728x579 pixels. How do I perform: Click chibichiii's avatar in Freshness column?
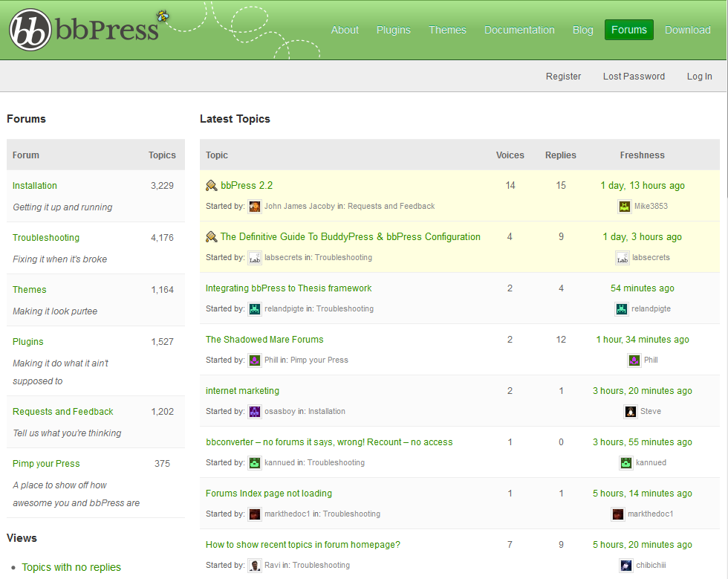click(626, 566)
